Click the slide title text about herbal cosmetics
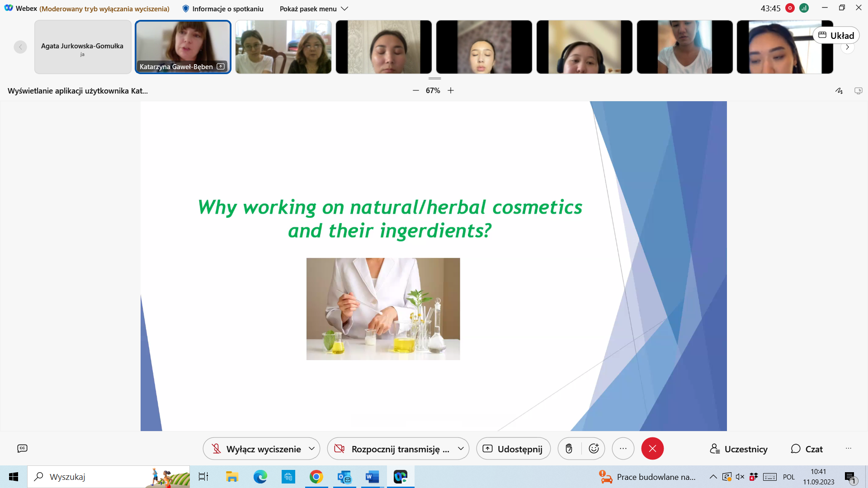Image resolution: width=868 pixels, height=488 pixels. coord(390,219)
